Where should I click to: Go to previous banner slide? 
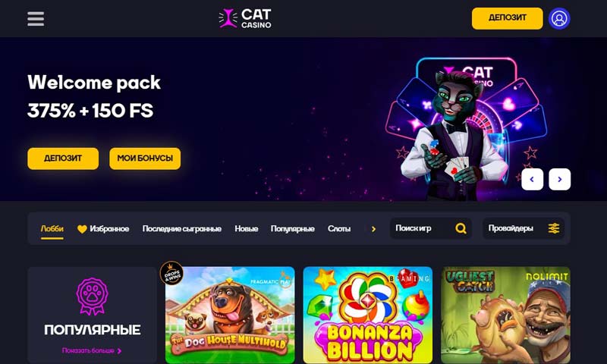[x=533, y=179]
